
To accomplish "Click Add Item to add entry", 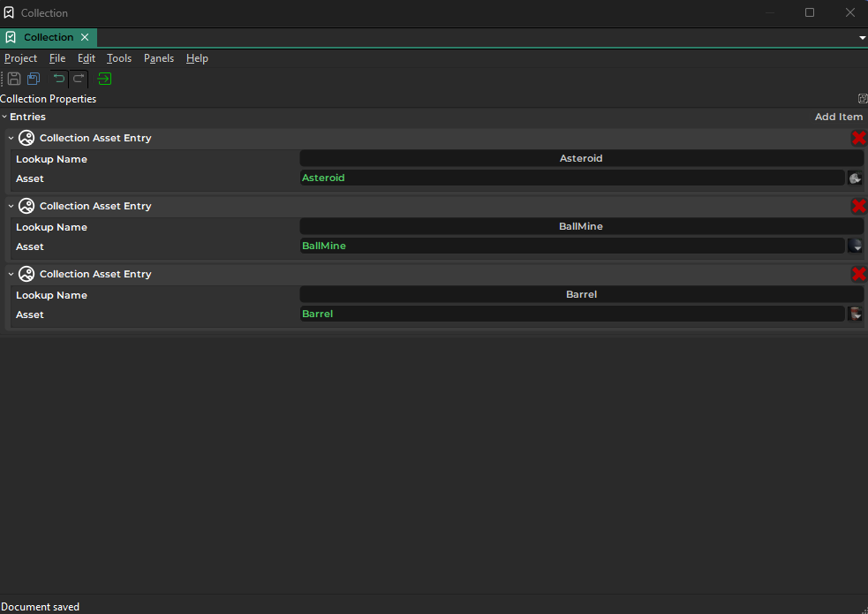I will 838,117.
